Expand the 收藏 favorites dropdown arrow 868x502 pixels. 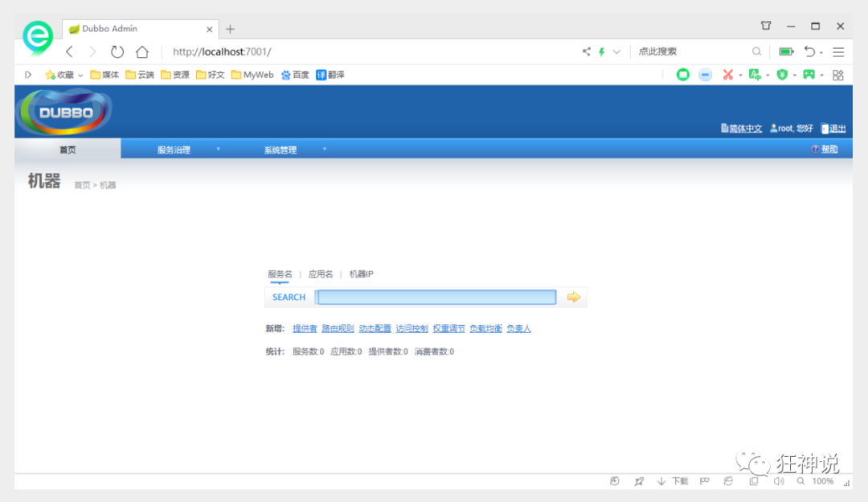click(80, 76)
